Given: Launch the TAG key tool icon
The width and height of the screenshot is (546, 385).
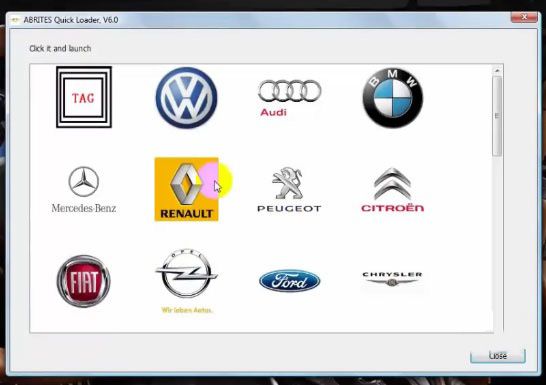Looking at the screenshot, I should point(84,97).
